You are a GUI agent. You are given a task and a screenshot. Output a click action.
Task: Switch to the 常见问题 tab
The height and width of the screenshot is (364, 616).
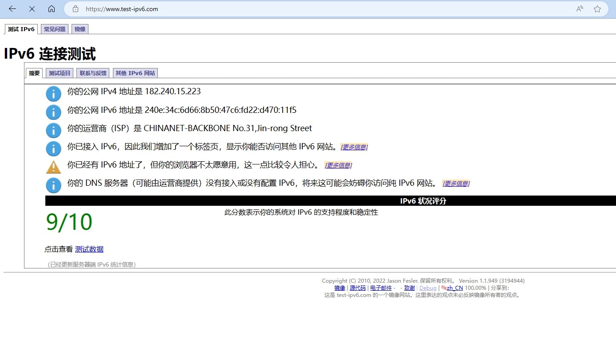(x=54, y=29)
